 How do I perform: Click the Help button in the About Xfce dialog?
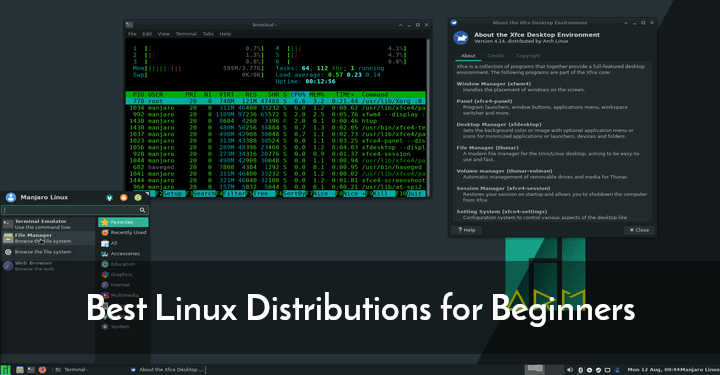467,230
